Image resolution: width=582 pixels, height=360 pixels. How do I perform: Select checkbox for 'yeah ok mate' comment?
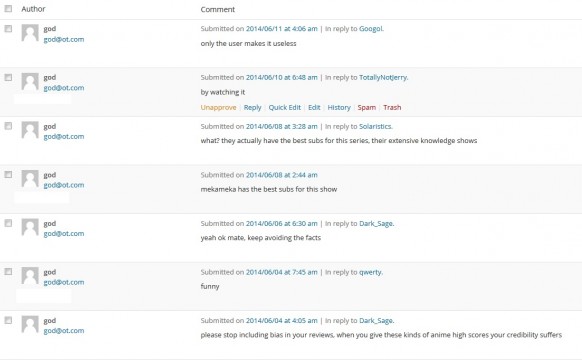[8, 223]
